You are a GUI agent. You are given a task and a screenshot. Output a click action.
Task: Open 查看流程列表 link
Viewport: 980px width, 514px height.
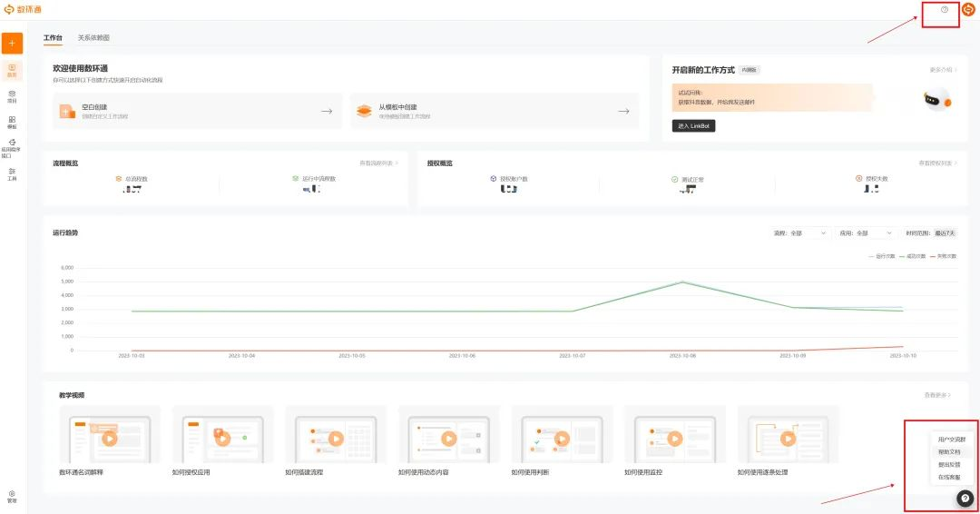378,163
